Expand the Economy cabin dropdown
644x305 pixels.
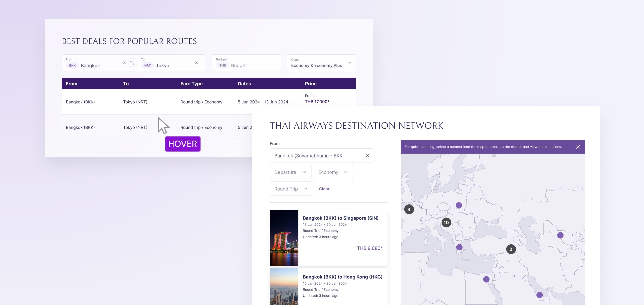coord(333,172)
